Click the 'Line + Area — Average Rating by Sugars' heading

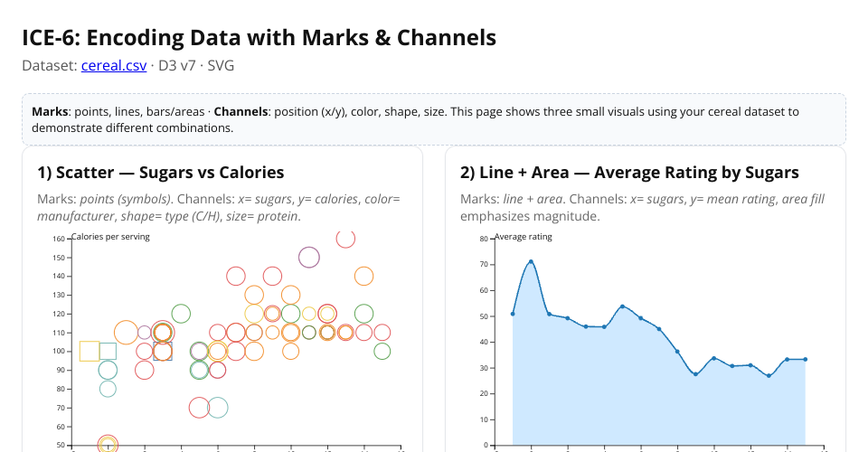[629, 173]
